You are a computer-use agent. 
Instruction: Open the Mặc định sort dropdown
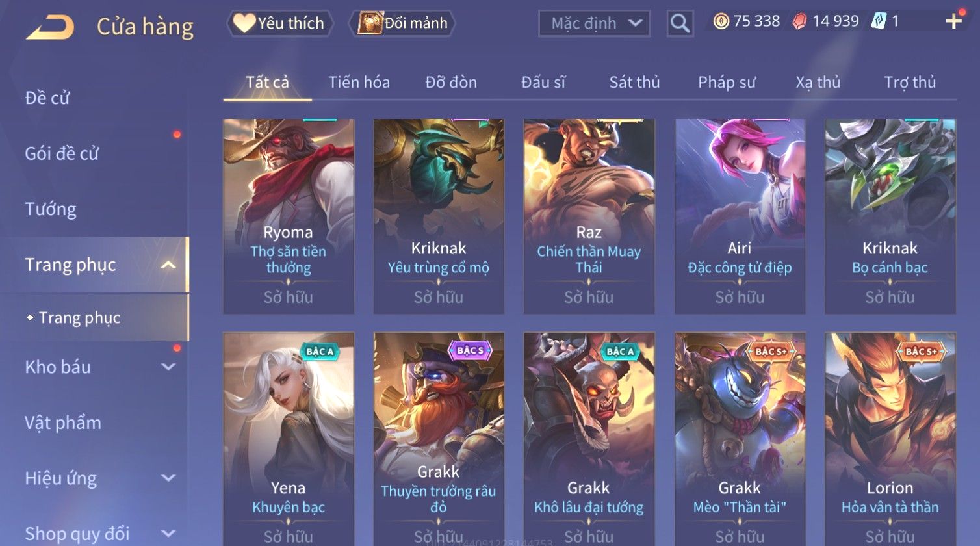coord(595,23)
